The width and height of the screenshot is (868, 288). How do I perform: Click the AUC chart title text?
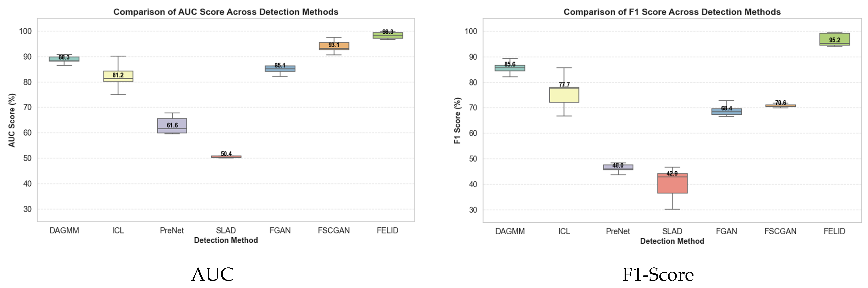pos(226,12)
